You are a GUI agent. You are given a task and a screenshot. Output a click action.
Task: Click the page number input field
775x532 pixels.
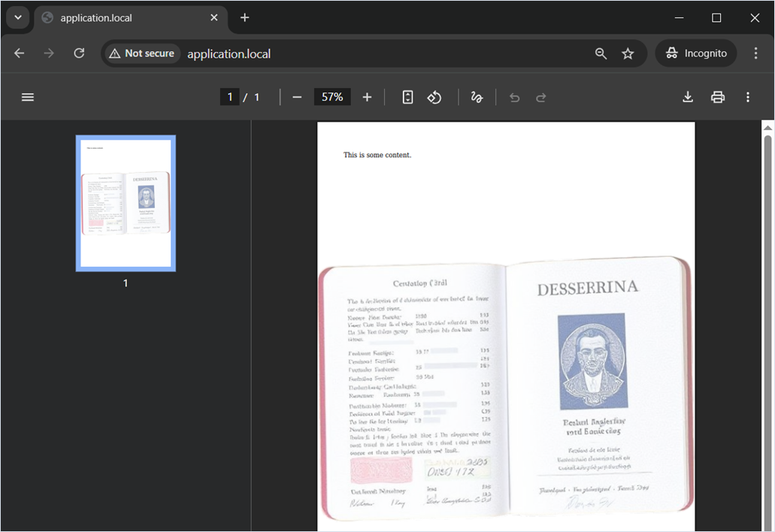[229, 97]
